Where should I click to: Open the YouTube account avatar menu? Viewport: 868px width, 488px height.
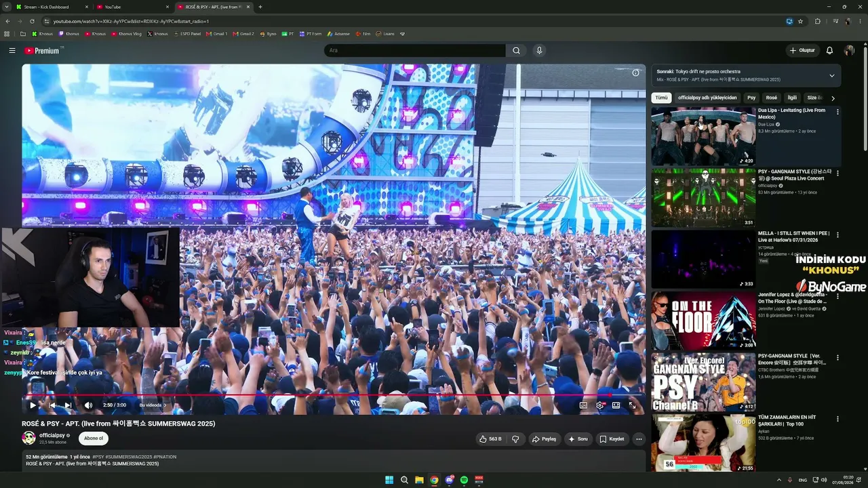[849, 51]
